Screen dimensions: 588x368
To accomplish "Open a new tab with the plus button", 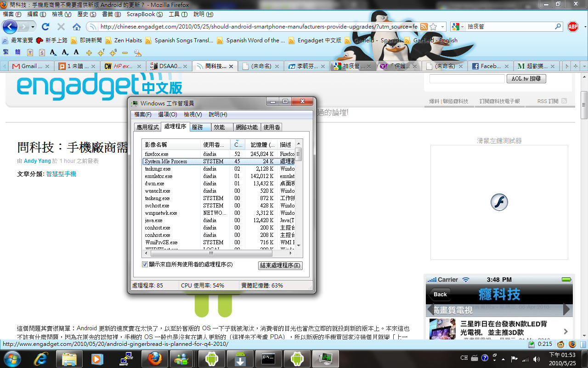I will click(x=576, y=66).
